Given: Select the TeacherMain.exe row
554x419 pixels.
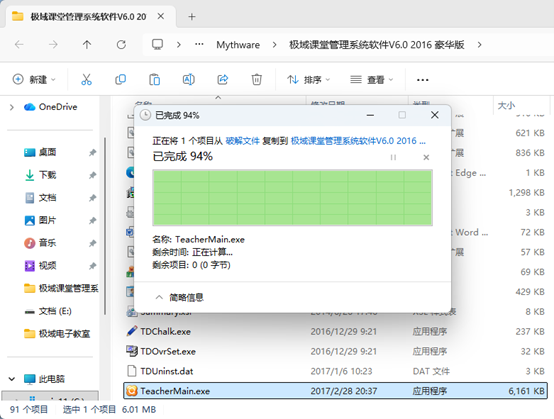Looking at the screenshot, I should tap(336, 391).
